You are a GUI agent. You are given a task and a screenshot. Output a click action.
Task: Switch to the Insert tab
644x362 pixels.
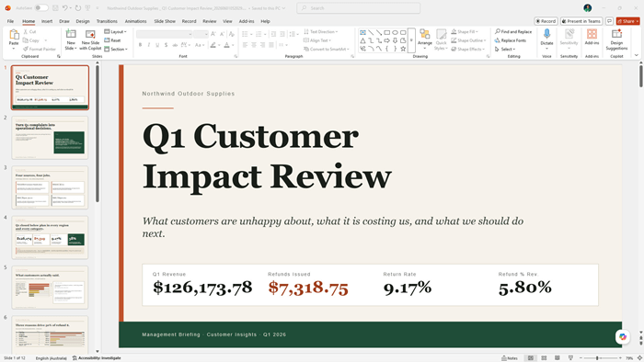click(x=47, y=21)
